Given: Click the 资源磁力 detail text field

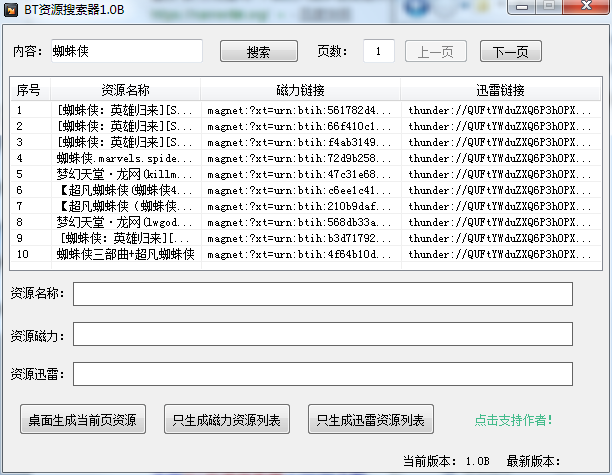Looking at the screenshot, I should pos(323,334).
